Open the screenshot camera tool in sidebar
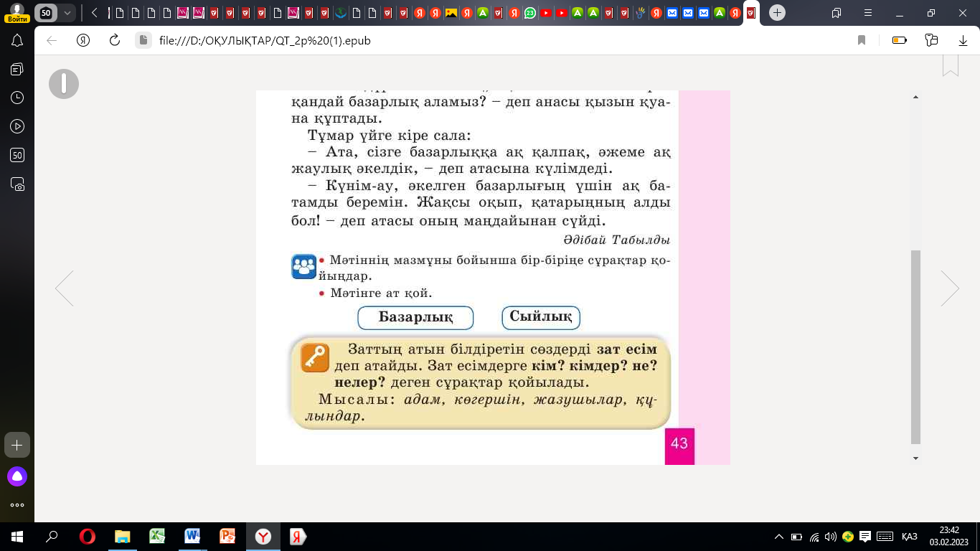The image size is (980, 551). [17, 184]
